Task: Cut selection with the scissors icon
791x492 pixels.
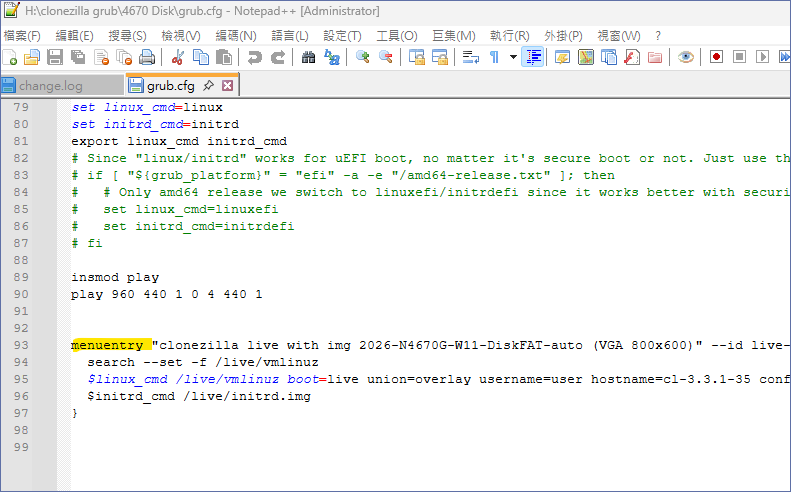Action: coord(178,57)
